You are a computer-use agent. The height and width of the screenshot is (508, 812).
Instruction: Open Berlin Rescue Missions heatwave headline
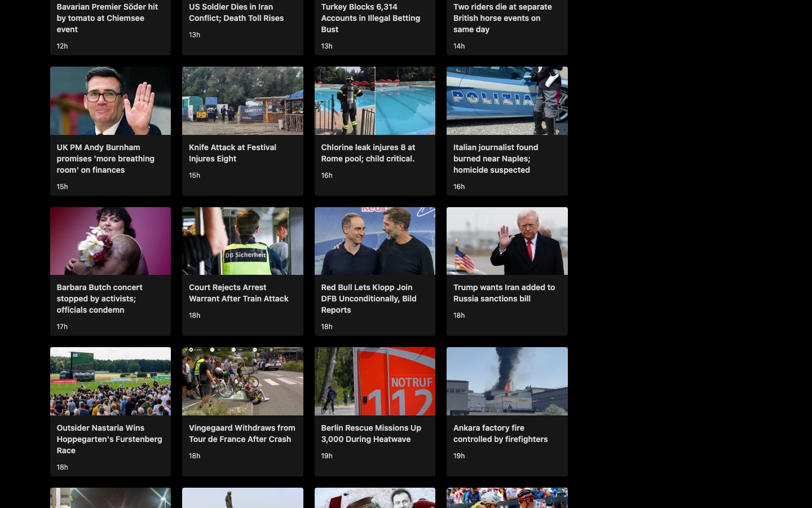tap(371, 433)
